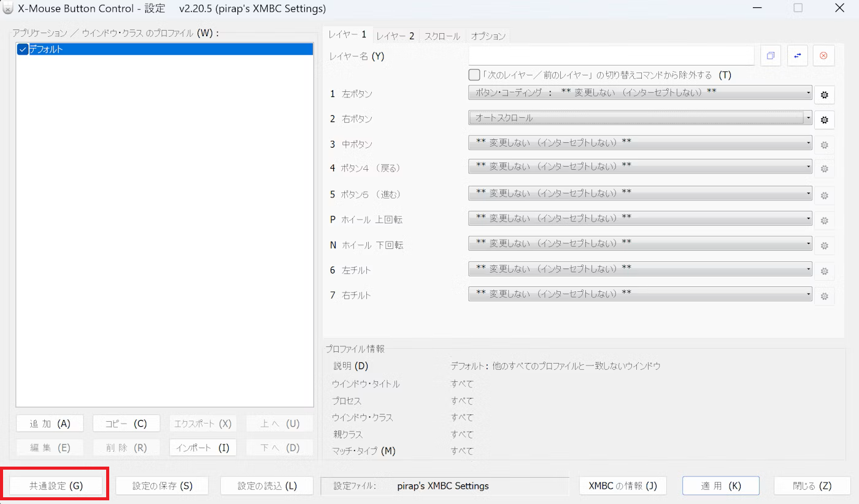Expand the ボタン5 (進む) dropdown
859x504 pixels.
click(x=640, y=193)
